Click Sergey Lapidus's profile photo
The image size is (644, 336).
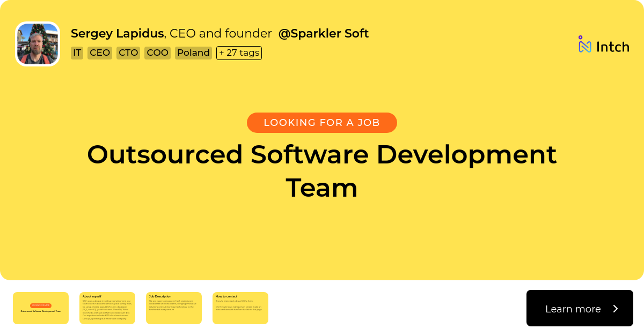pyautogui.click(x=38, y=44)
